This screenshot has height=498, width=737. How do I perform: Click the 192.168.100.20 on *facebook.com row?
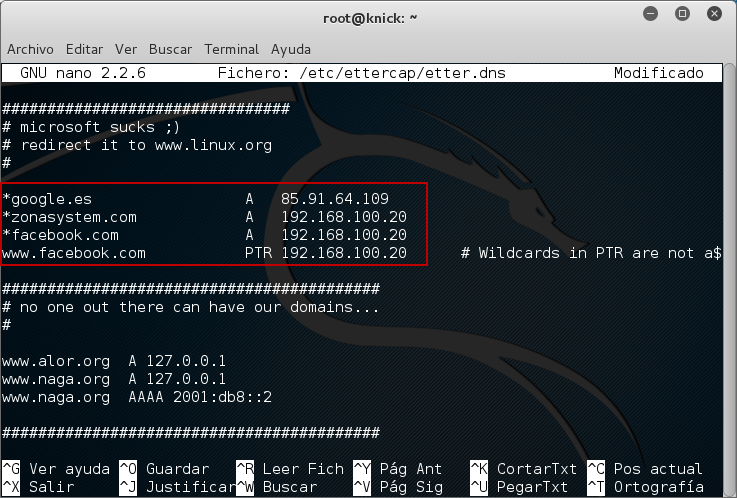(344, 235)
